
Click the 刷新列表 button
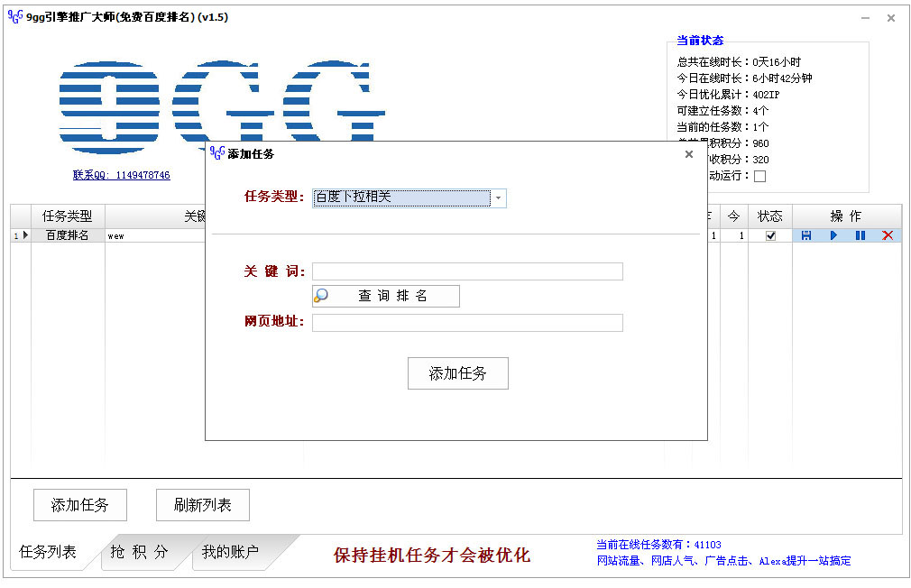point(203,505)
